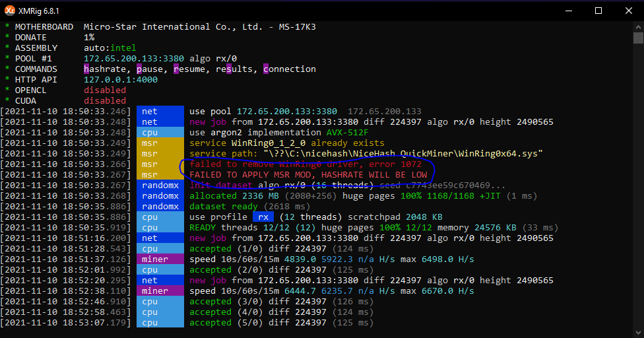
Task: Click the vertical scrollbar thumb
Action: (x=638, y=38)
